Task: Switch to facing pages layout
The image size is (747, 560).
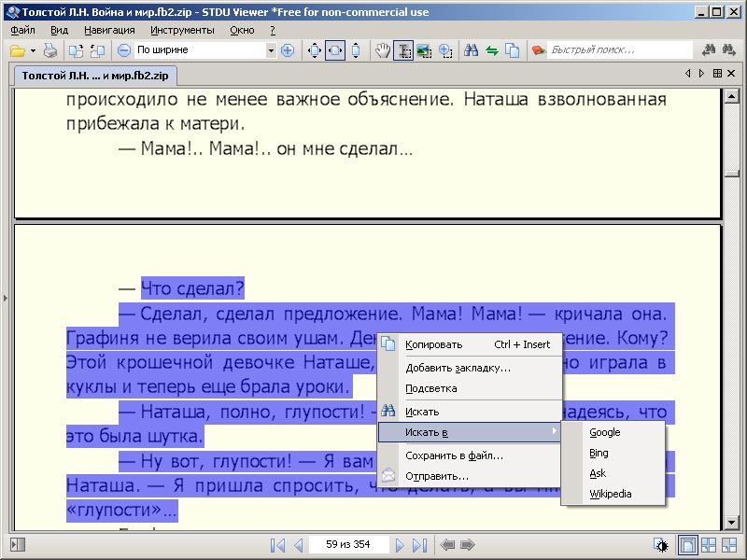Action: click(709, 545)
